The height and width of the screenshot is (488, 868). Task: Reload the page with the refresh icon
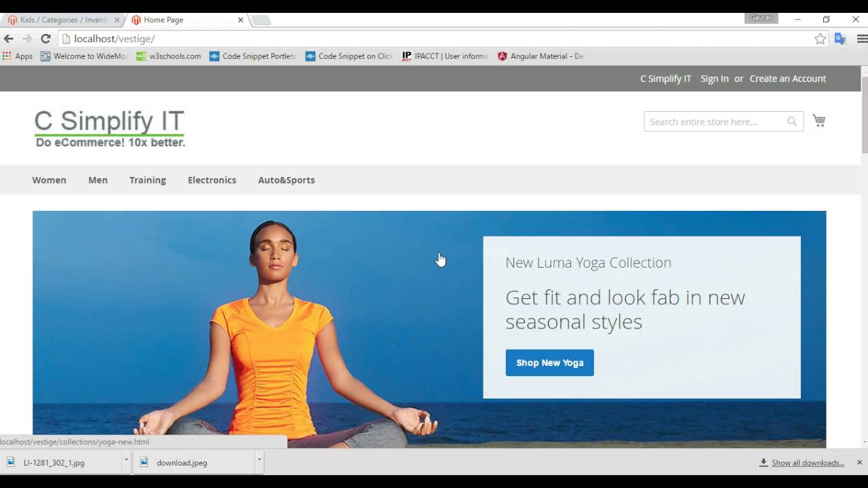(x=45, y=39)
